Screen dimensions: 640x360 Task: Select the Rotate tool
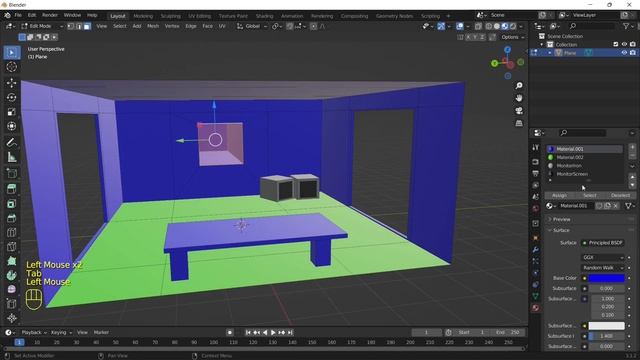pos(11,97)
